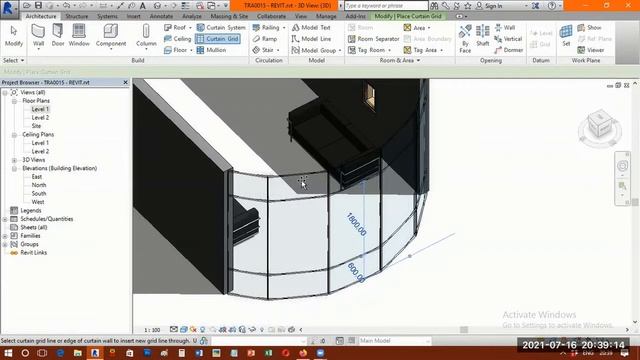
Task: Expand the Room & Area panel
Action: [x=400, y=60]
